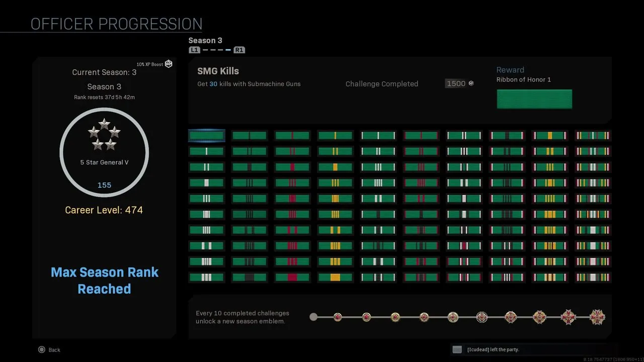Click the 5 Star General V rank label

104,162
